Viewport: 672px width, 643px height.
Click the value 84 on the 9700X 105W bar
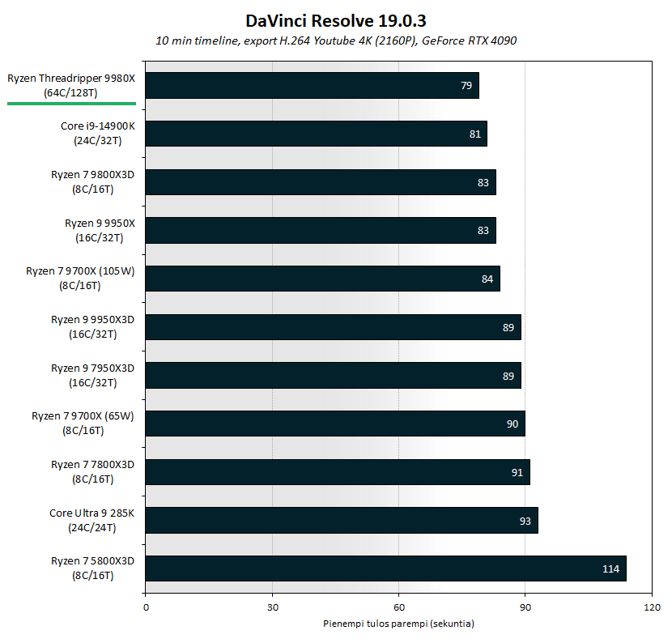pyautogui.click(x=487, y=279)
